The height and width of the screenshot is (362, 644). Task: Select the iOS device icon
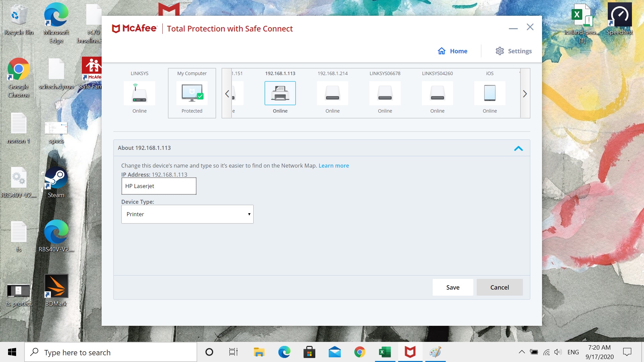pos(490,93)
